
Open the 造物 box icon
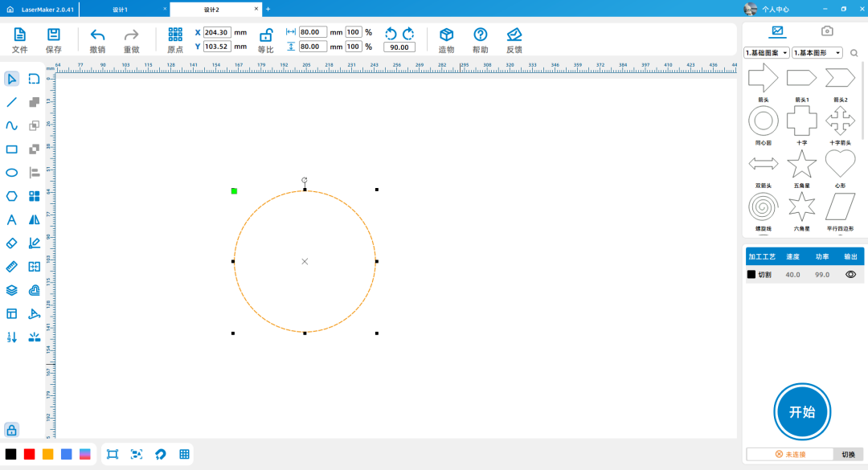[x=446, y=35]
